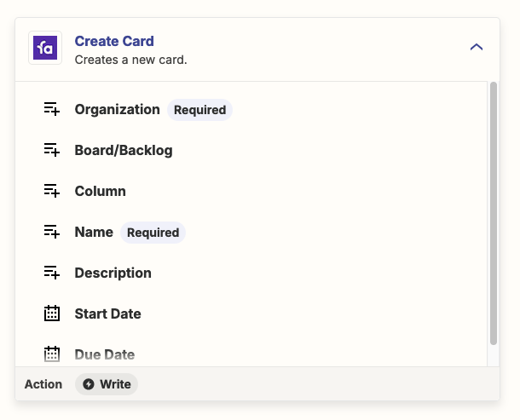
Task: Click the list-add icon beside Name
Action: click(x=52, y=232)
